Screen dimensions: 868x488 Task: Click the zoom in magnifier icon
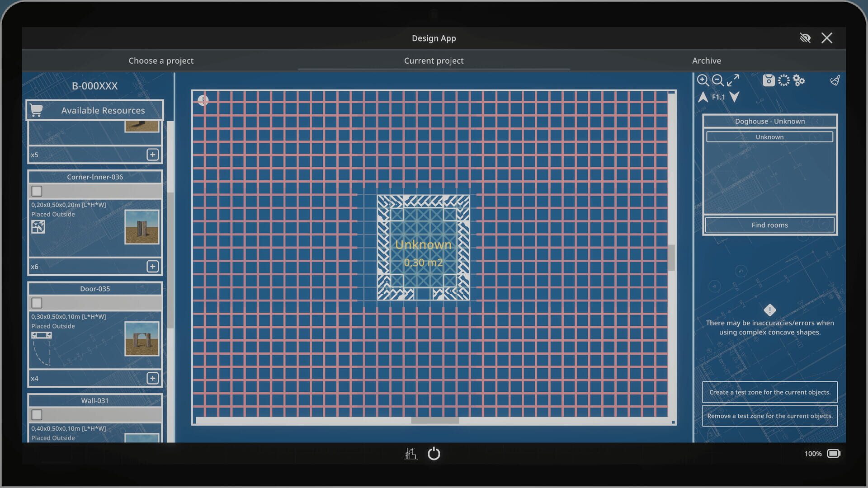click(703, 80)
